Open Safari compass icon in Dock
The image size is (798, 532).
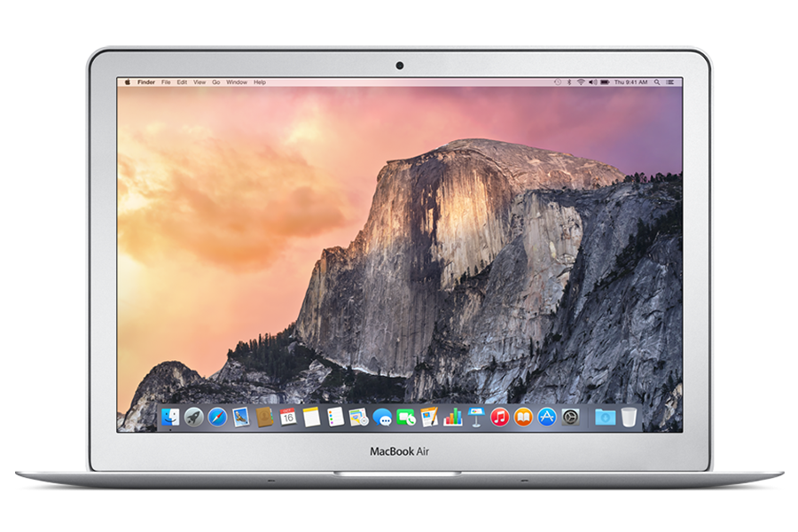217,418
